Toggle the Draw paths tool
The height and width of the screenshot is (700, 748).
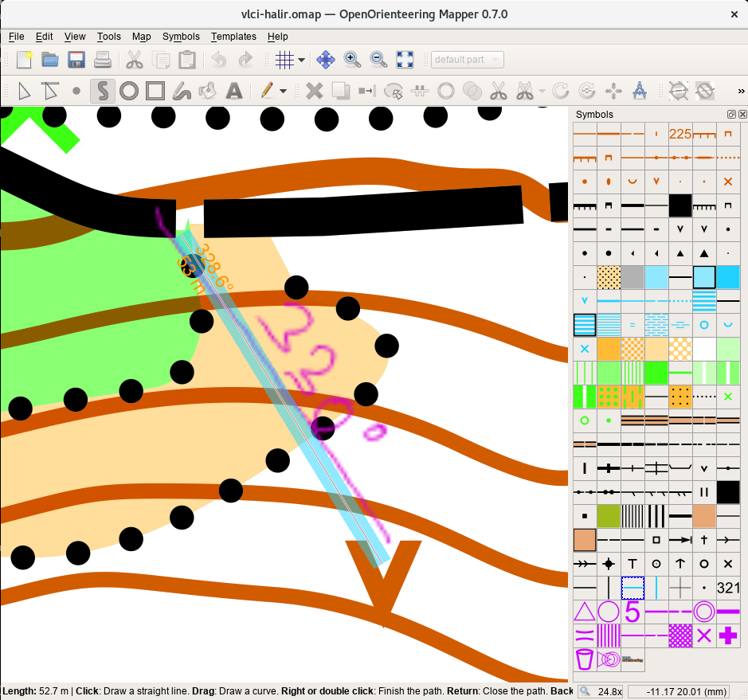103,91
